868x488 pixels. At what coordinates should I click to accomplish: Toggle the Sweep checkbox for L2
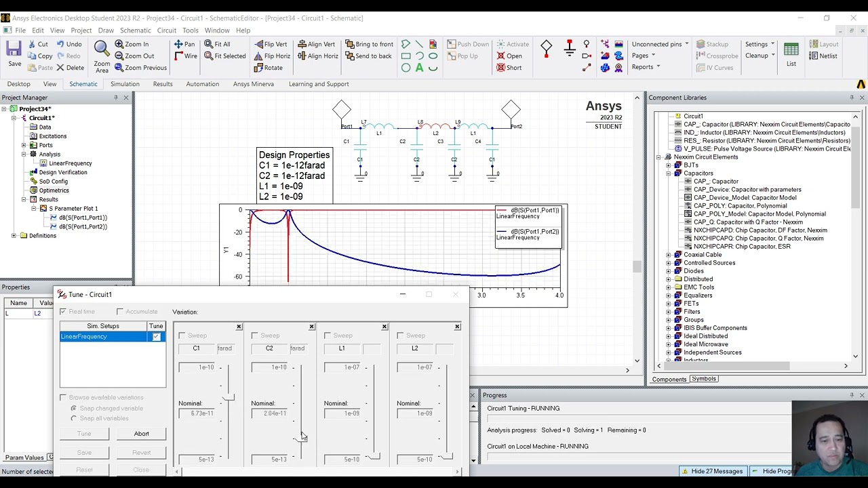coord(400,335)
